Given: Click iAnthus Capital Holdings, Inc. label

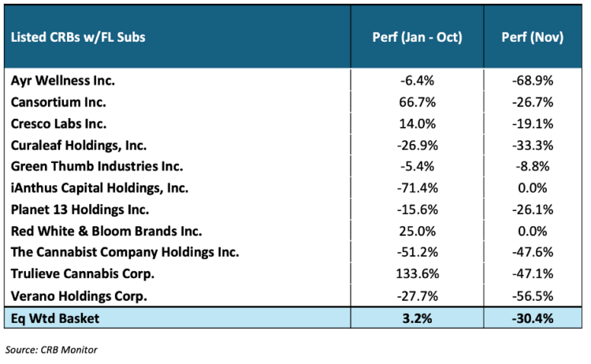Looking at the screenshot, I should tap(100, 188).
